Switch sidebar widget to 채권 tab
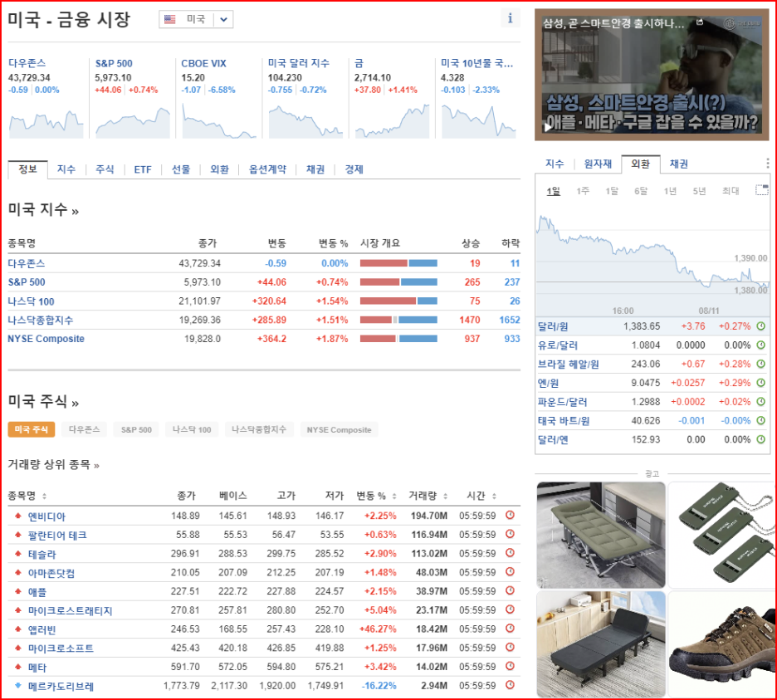777x700 pixels. (x=679, y=164)
